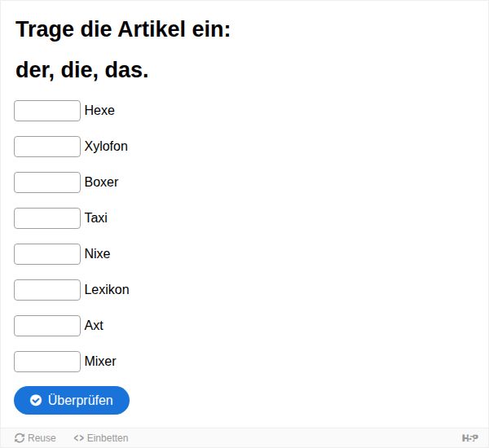The width and height of the screenshot is (489, 448).
Task: Click the angle brackets embed icon
Action: click(78, 438)
